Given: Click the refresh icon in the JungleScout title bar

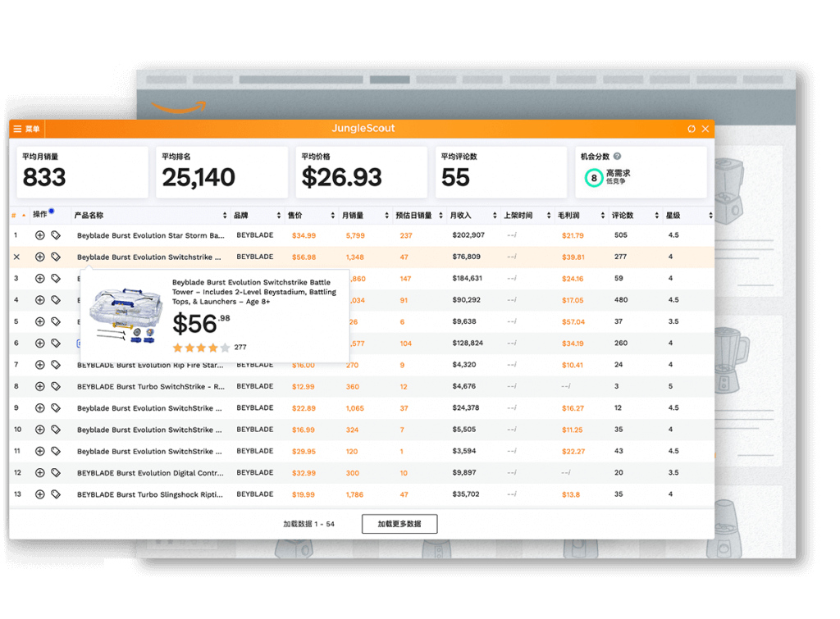Looking at the screenshot, I should point(692,129).
